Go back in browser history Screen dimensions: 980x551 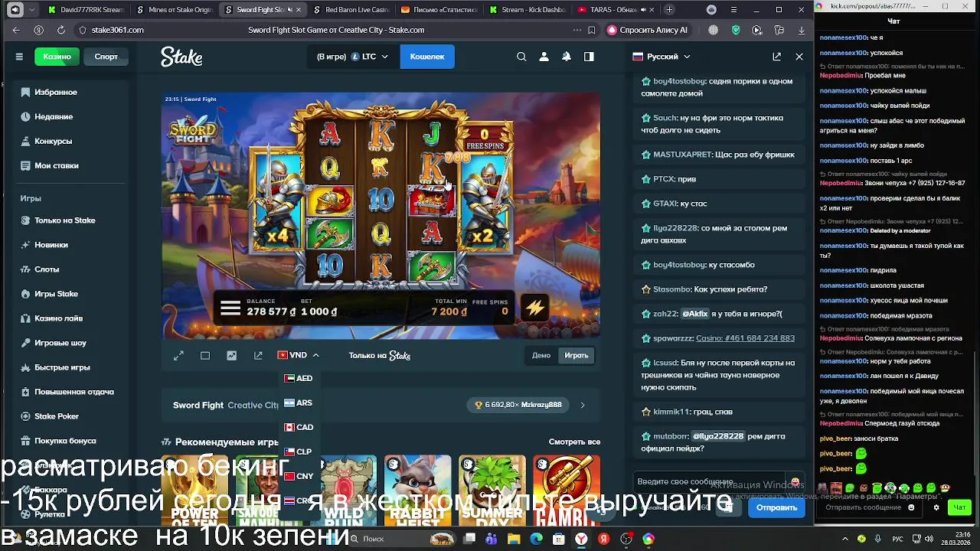pyautogui.click(x=16, y=30)
